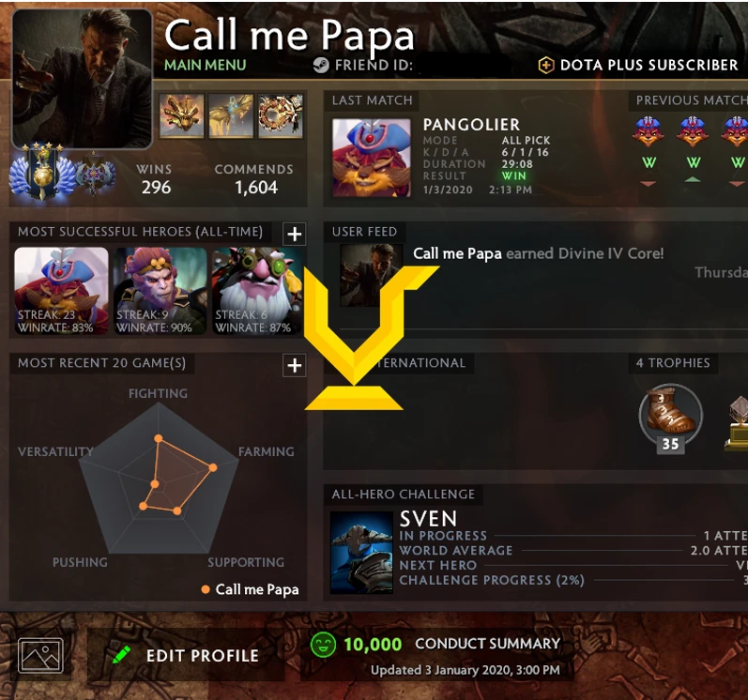Select the Pangolier hero card with streak 23

click(x=62, y=290)
